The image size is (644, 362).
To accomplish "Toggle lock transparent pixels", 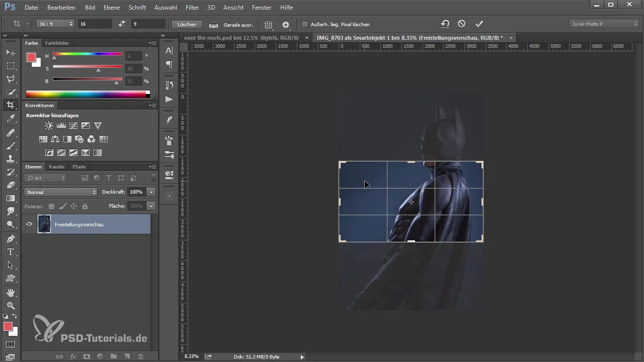I will 51,206.
